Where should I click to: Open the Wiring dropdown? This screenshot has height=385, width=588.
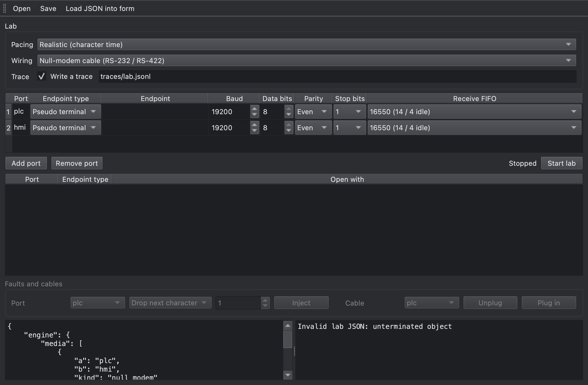point(307,60)
